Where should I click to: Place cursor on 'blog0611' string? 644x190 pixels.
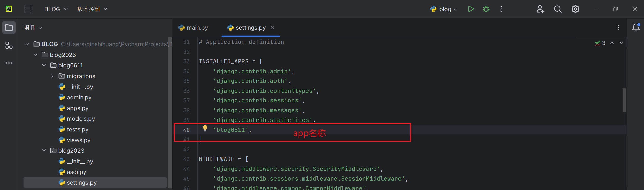pyautogui.click(x=231, y=130)
